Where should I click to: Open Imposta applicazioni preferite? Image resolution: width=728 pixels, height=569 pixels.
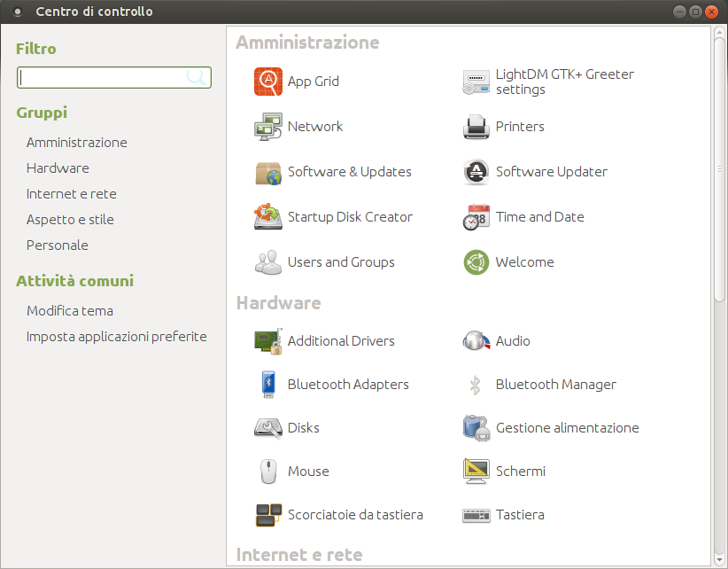click(117, 337)
